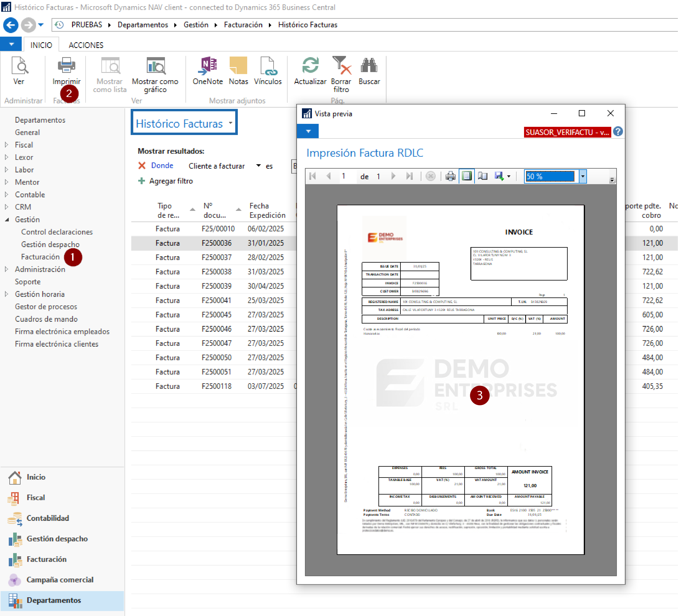Open the 50 % zoom dropdown
The height and width of the screenshot is (616, 678).
click(x=582, y=176)
